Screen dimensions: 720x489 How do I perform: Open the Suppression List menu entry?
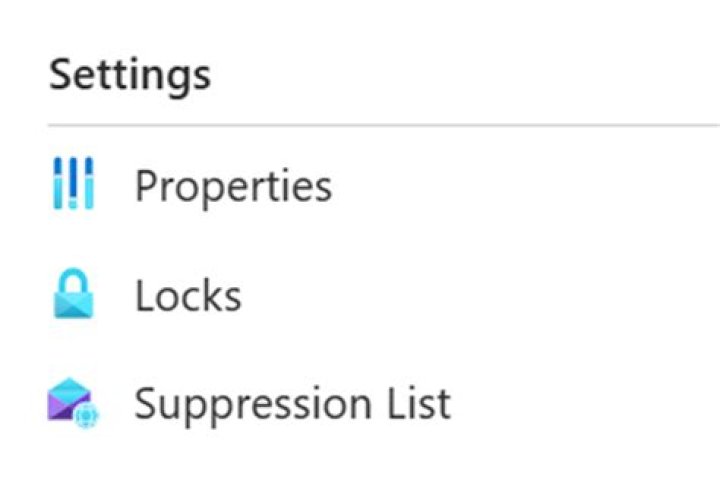(292, 404)
